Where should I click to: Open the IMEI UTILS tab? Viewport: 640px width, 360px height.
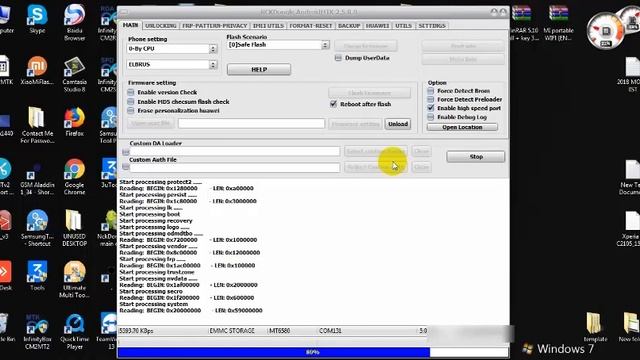[x=268, y=26]
